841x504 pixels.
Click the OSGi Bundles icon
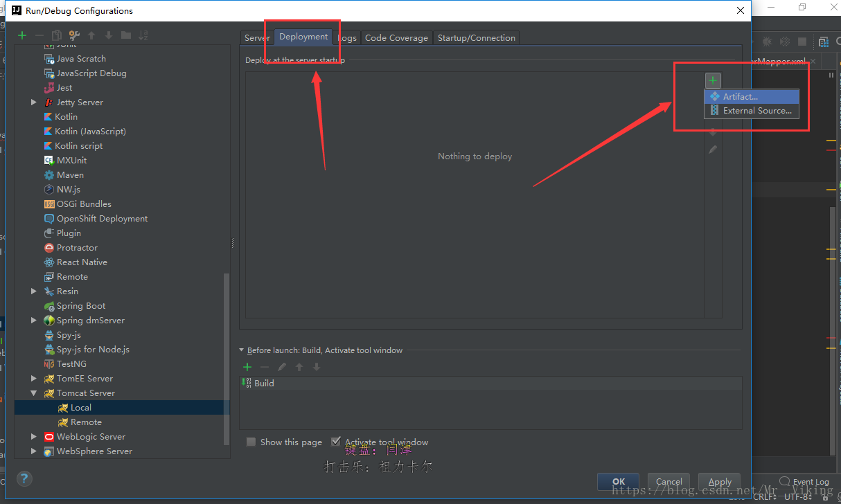pos(49,204)
